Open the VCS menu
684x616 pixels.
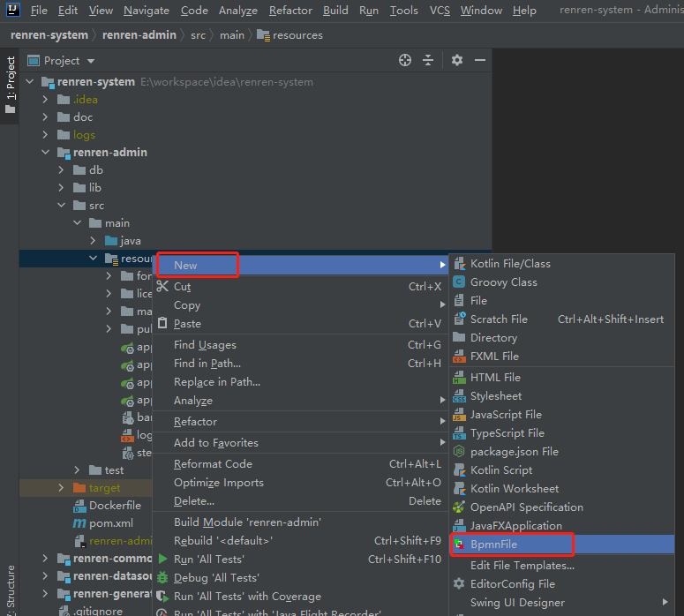(x=440, y=10)
